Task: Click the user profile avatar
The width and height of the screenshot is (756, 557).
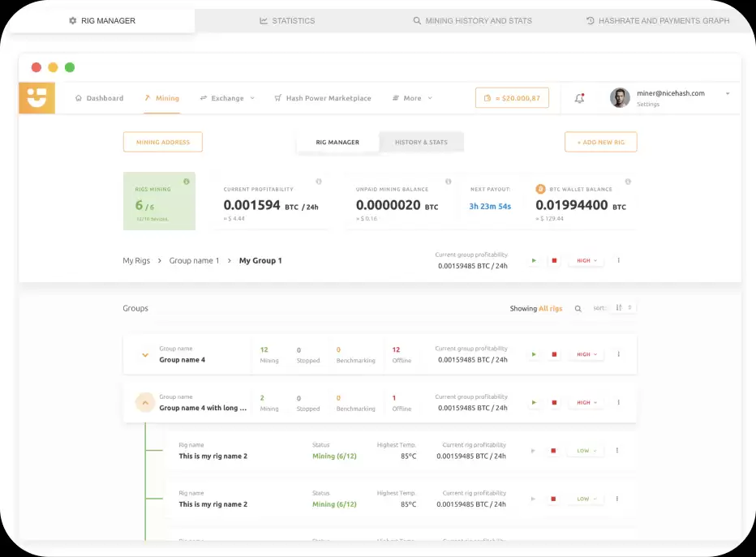Action: click(620, 98)
